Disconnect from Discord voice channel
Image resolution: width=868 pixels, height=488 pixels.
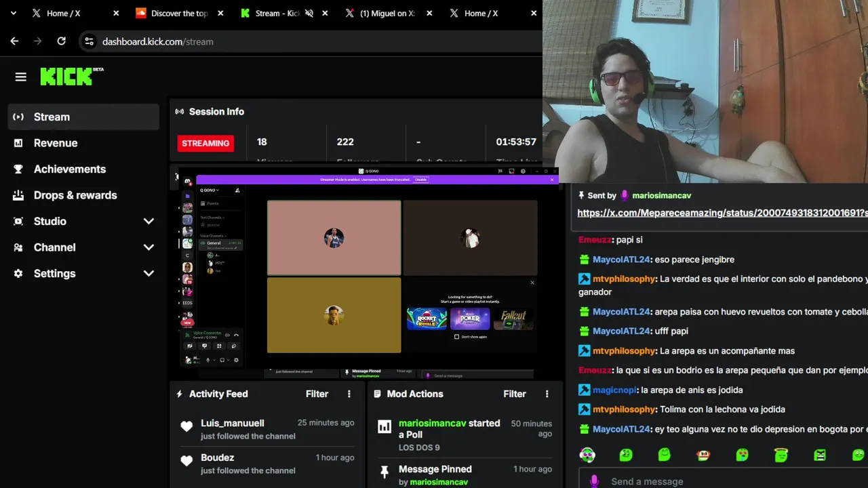[x=236, y=335]
